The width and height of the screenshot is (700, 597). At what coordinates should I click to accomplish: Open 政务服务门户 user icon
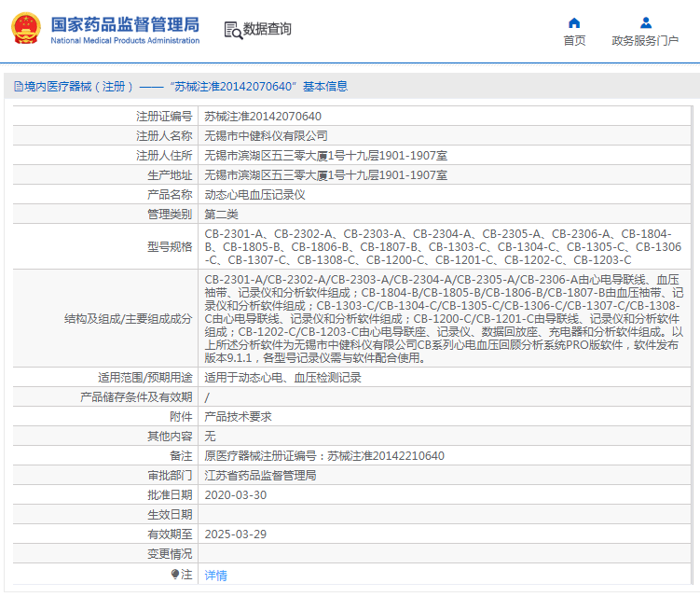pyautogui.click(x=646, y=22)
